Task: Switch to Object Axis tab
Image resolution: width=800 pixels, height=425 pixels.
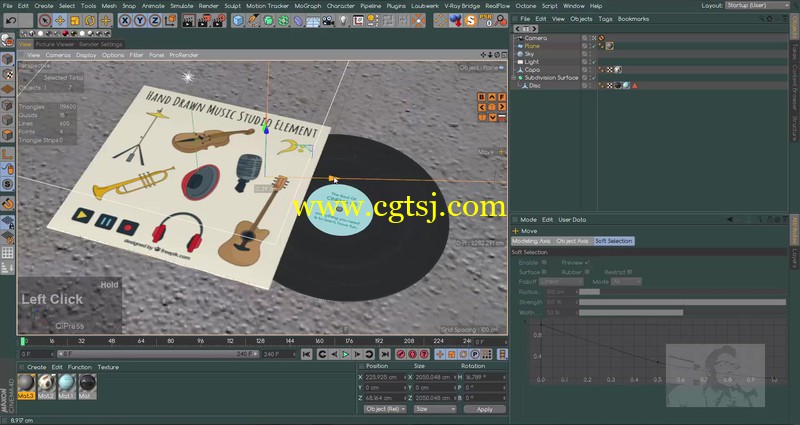Action: 572,241
